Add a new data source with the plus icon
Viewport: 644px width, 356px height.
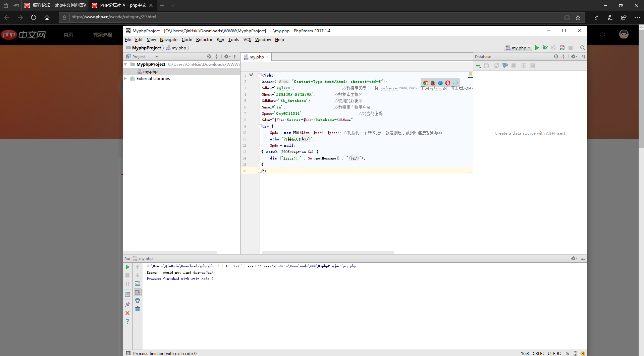point(478,65)
